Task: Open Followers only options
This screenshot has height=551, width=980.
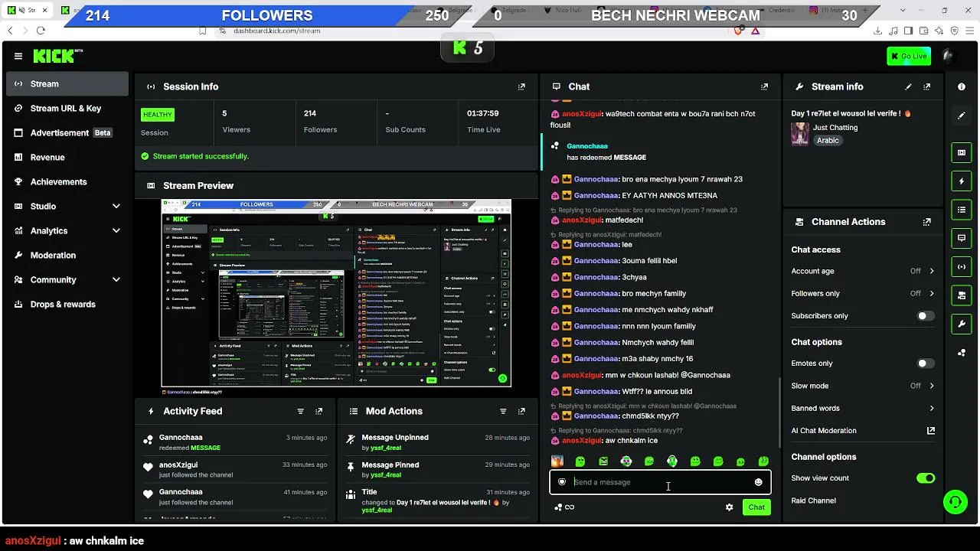Action: point(863,294)
